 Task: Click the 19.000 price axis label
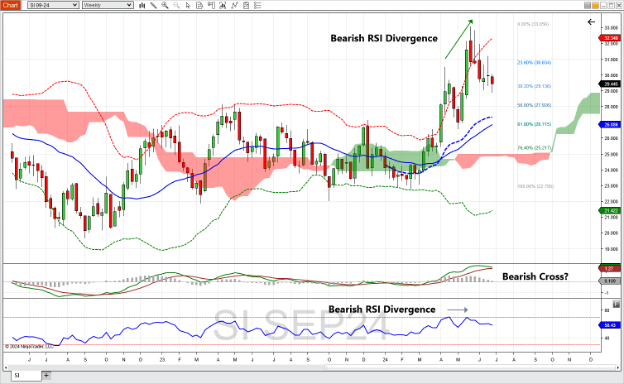611,249
